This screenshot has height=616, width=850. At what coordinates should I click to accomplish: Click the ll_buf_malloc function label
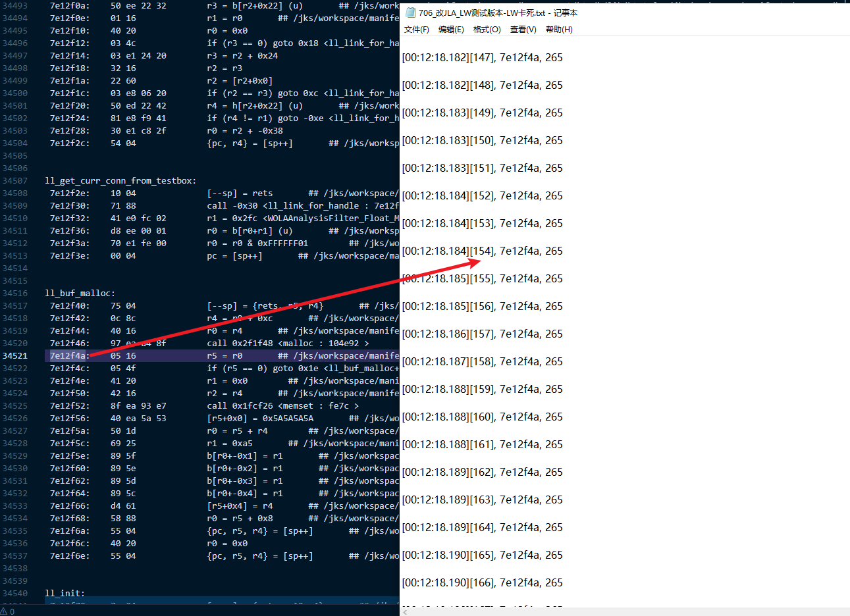[x=80, y=293]
